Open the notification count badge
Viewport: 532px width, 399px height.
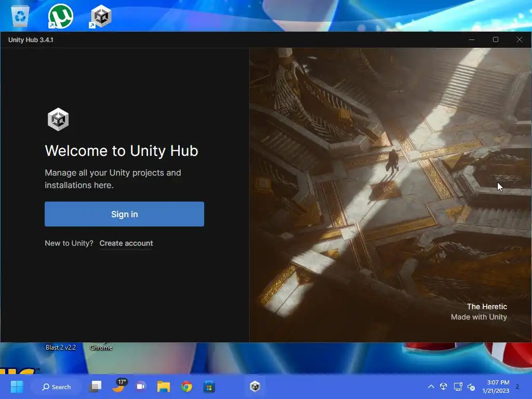(x=517, y=387)
